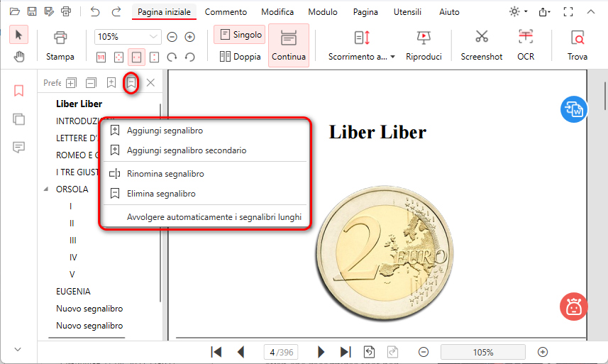Viewport: 608px width, 364px height.
Task: Open the Pagina tab
Action: click(365, 12)
